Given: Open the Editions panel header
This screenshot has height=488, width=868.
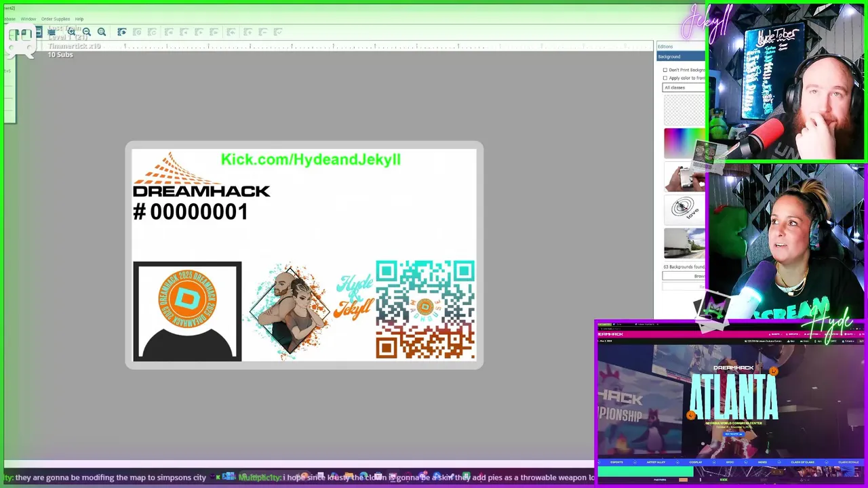Looking at the screenshot, I should pyautogui.click(x=680, y=47).
